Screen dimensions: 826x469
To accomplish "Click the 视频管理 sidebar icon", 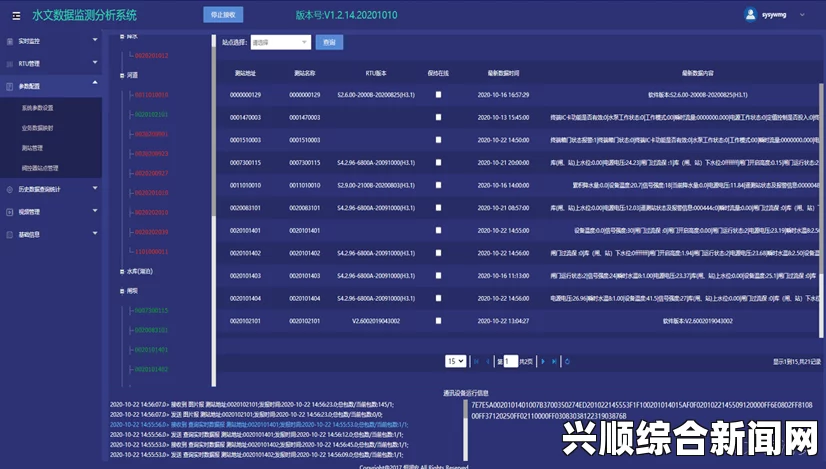I will (x=9, y=212).
